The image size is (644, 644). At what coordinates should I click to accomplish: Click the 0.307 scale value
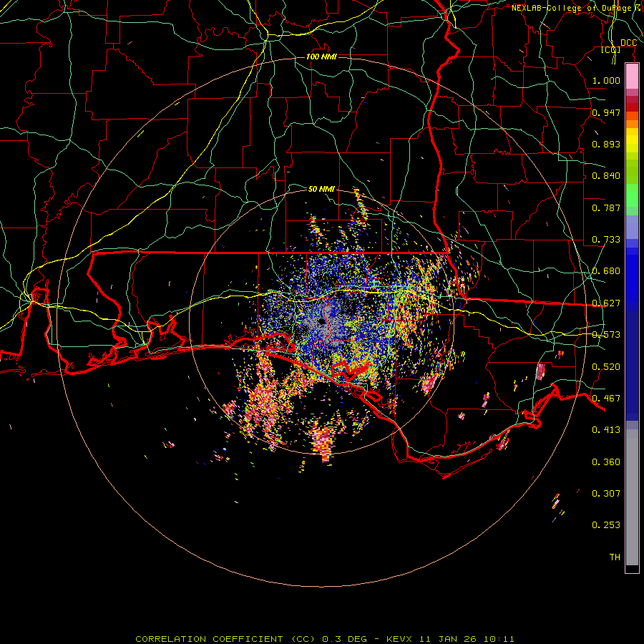coord(606,494)
